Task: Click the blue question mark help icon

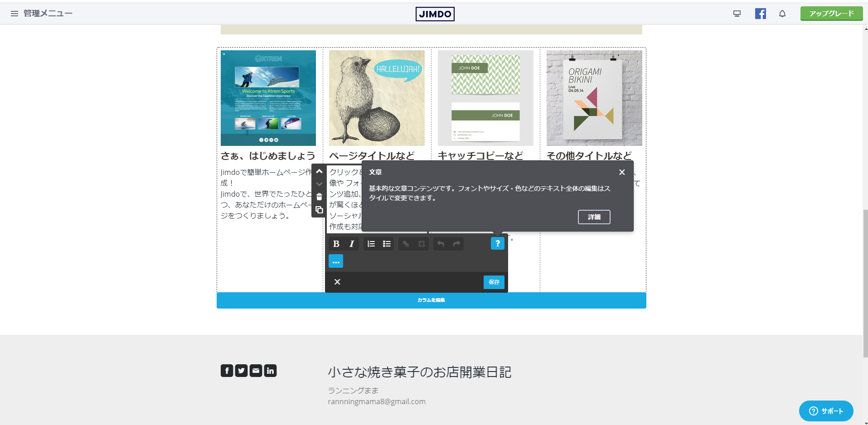Action: pos(497,243)
